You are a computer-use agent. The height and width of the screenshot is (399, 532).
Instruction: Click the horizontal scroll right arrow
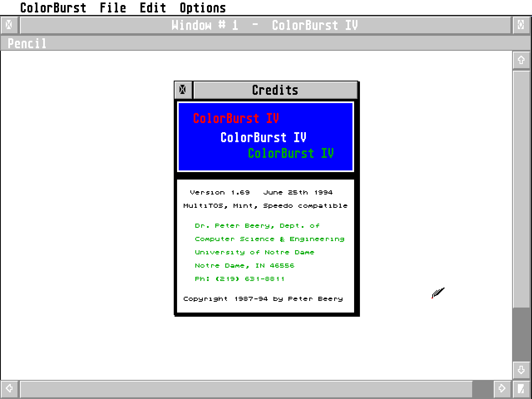(x=502, y=389)
